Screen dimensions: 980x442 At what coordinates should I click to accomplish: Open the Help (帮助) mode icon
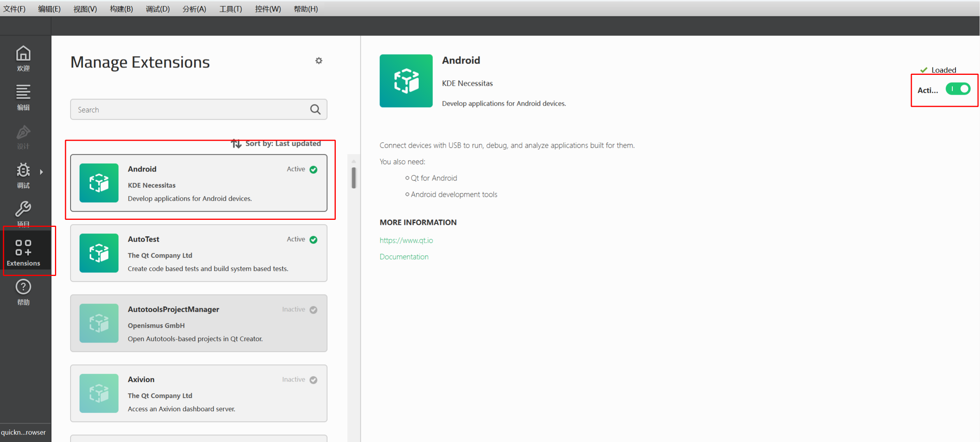click(x=23, y=292)
